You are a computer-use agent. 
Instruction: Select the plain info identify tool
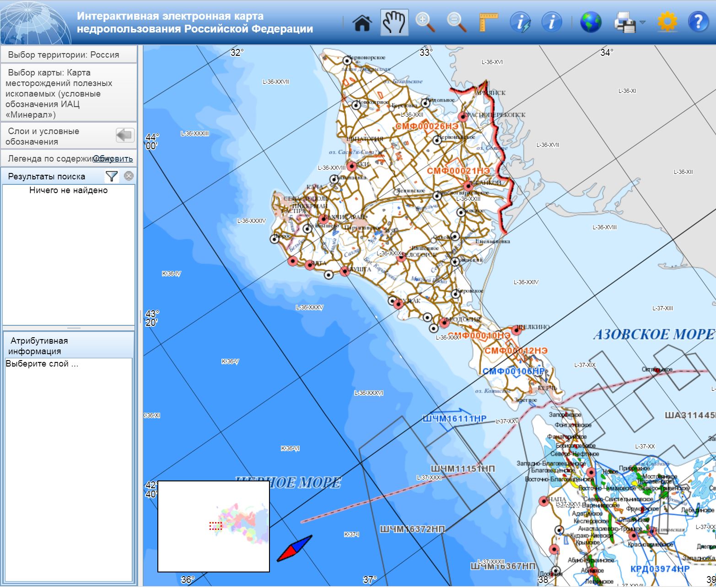tap(551, 22)
